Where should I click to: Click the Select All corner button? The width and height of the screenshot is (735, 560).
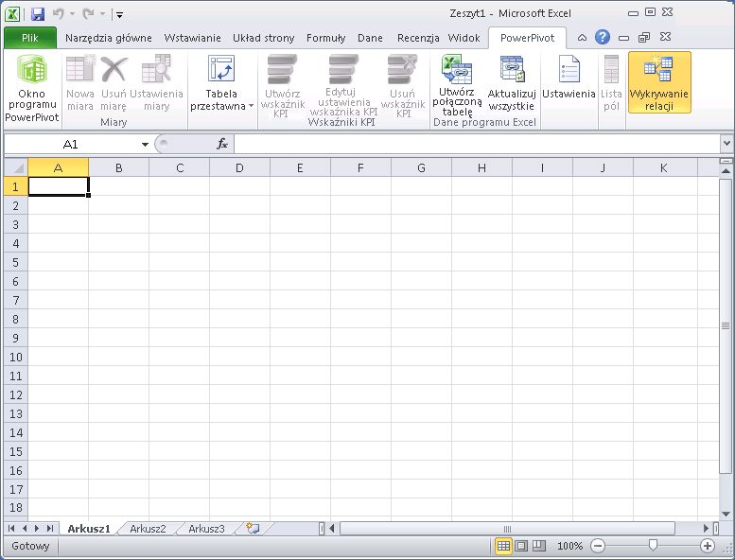pyautogui.click(x=16, y=167)
